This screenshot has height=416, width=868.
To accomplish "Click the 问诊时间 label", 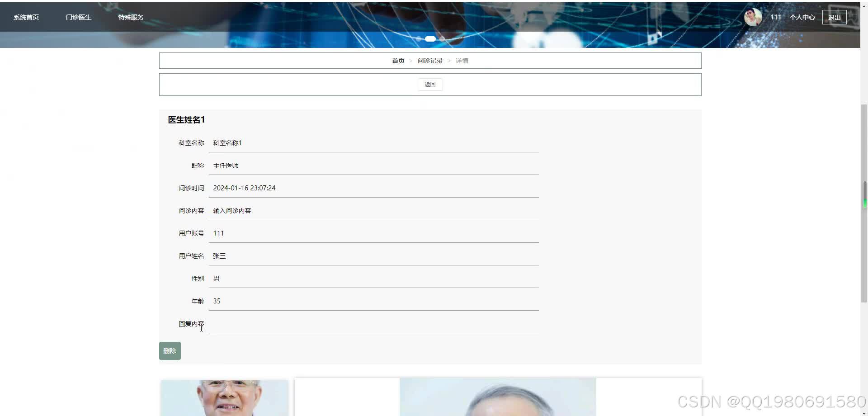I will (x=191, y=188).
